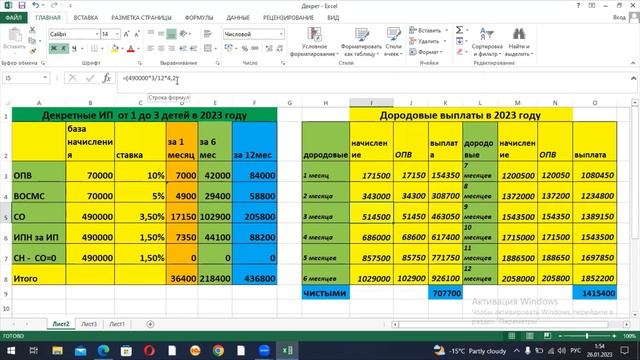Screen dimensions: 640x360
Task: Click the Вход sign-in link
Action: pos(619,18)
